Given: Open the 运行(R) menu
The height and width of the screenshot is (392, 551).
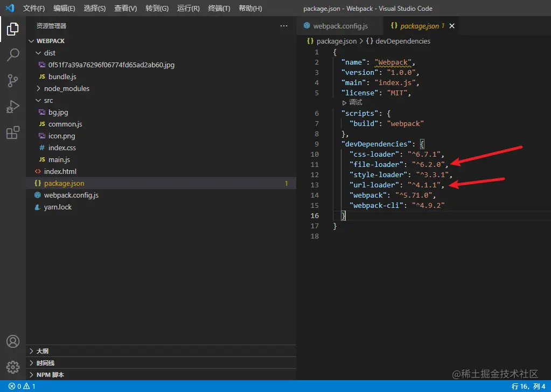Looking at the screenshot, I should pyautogui.click(x=189, y=9).
